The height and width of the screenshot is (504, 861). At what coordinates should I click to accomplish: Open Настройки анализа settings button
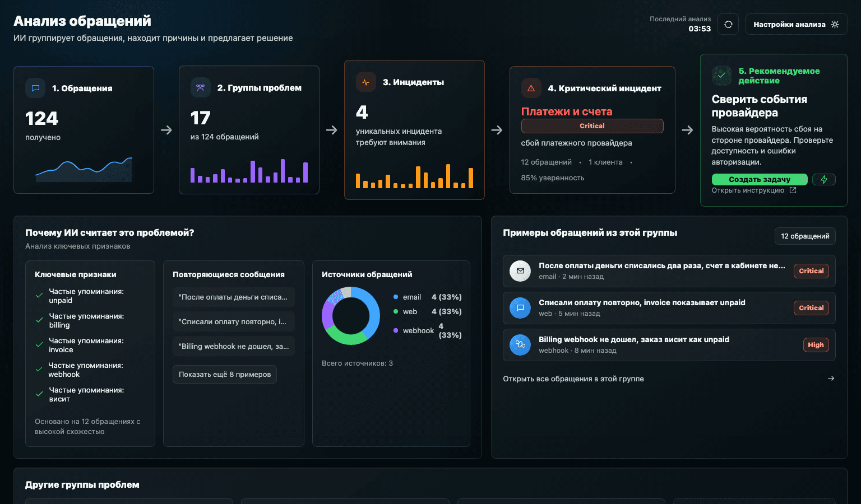(796, 24)
